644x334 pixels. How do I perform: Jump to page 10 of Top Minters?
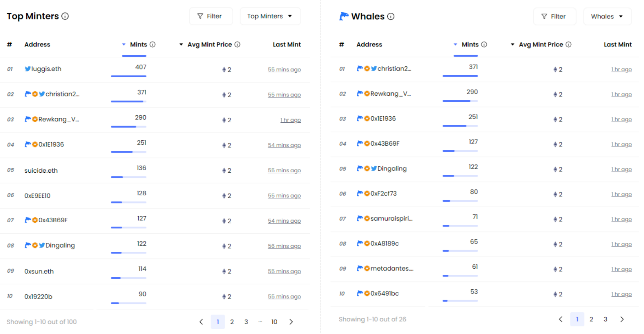point(274,322)
